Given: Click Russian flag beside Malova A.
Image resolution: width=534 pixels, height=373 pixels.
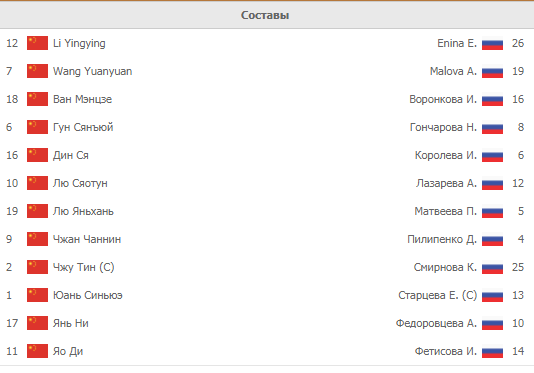Looking at the screenshot, I should [x=492, y=71].
